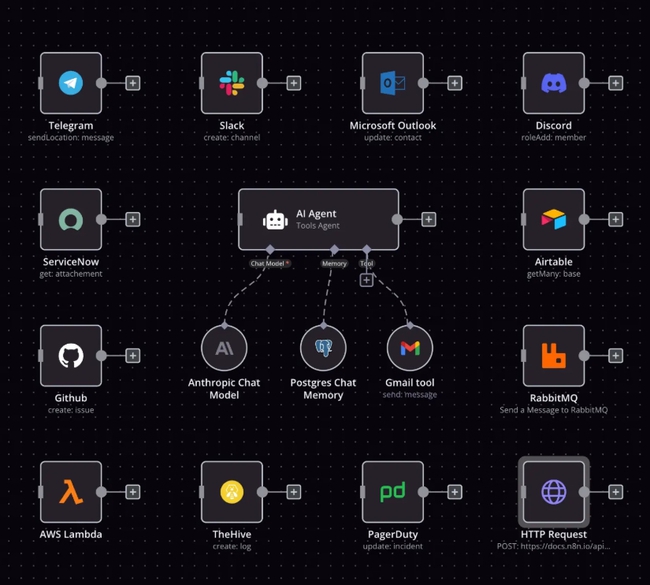Image resolution: width=650 pixels, height=585 pixels.
Task: Add a node after AI Agent output
Action: [429, 219]
